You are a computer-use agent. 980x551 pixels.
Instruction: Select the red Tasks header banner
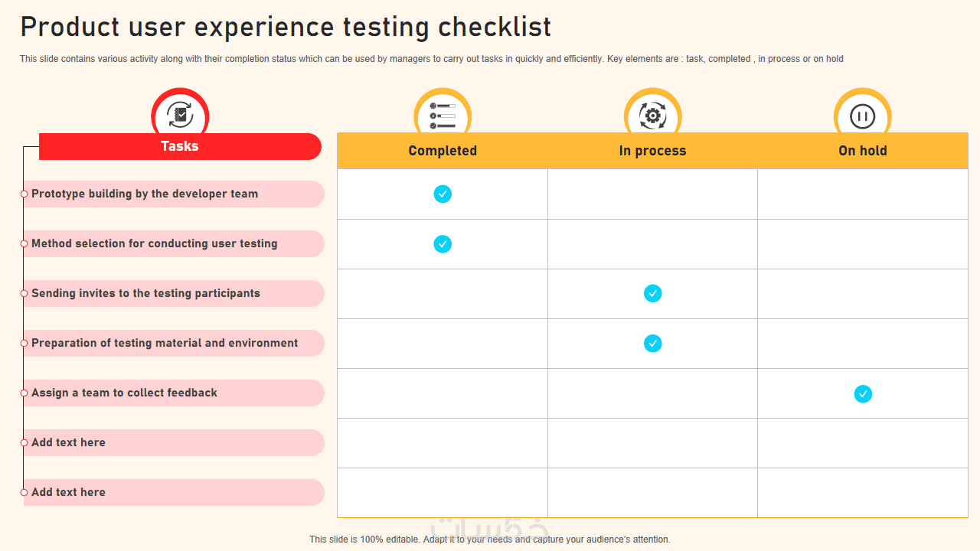point(180,146)
